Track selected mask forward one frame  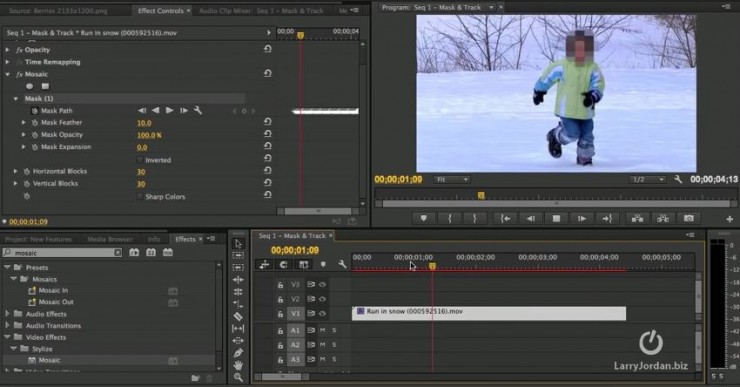184,110
